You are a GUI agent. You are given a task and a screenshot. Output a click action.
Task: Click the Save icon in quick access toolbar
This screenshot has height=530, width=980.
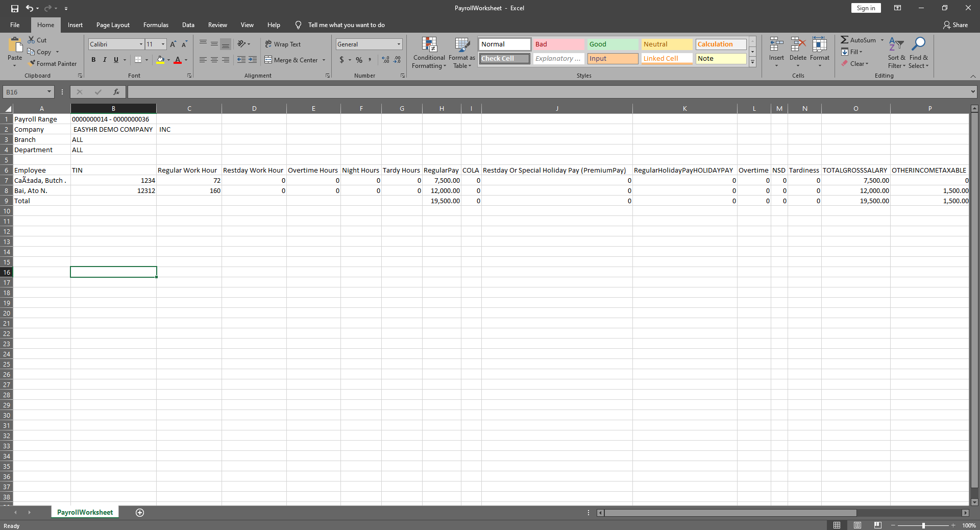coord(15,8)
